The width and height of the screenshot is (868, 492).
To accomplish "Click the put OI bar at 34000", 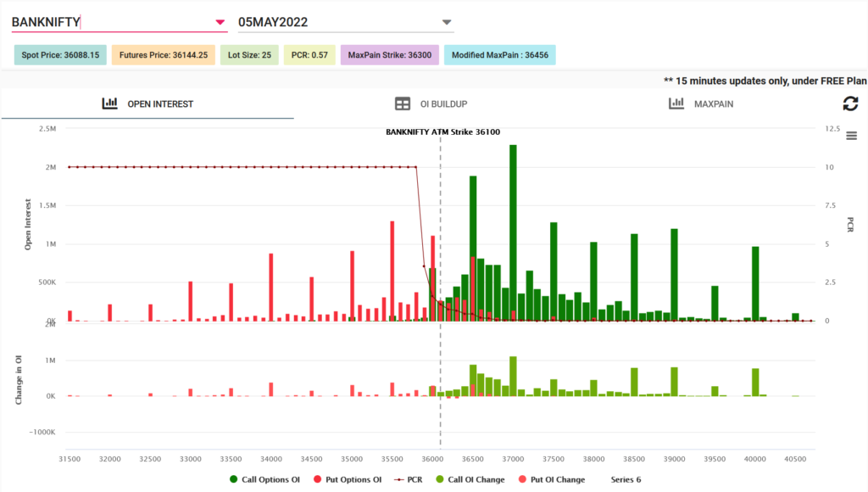I will click(271, 287).
